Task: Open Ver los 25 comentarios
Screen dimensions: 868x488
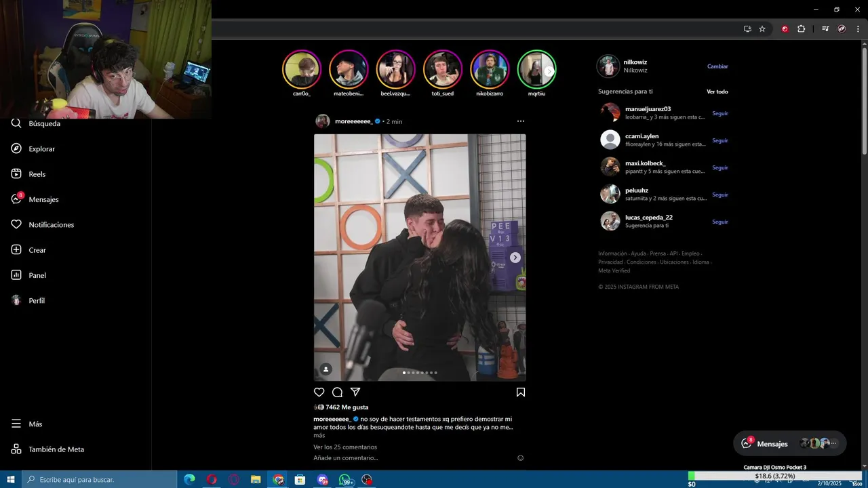Action: [345, 447]
